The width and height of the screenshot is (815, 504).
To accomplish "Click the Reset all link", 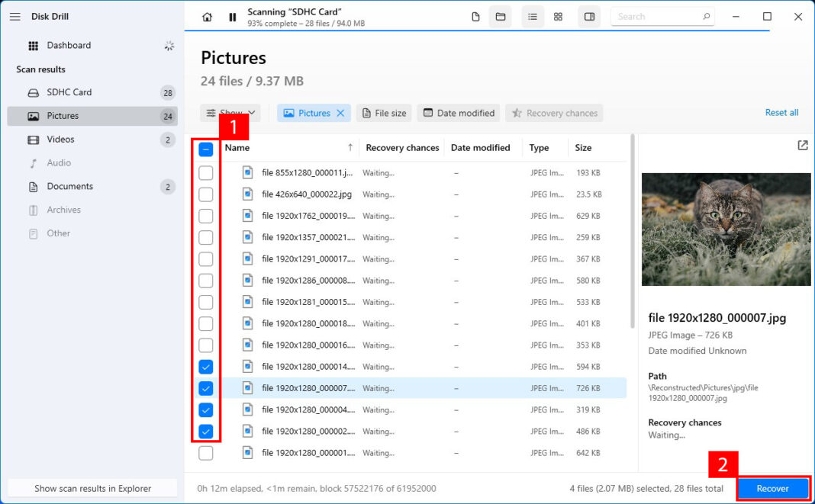I will click(x=781, y=112).
